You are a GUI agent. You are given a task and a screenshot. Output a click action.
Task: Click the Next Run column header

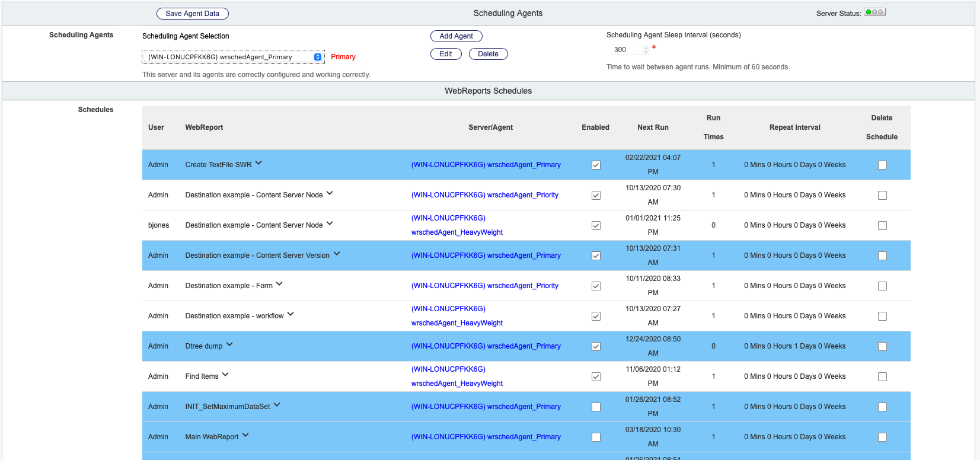(x=653, y=127)
